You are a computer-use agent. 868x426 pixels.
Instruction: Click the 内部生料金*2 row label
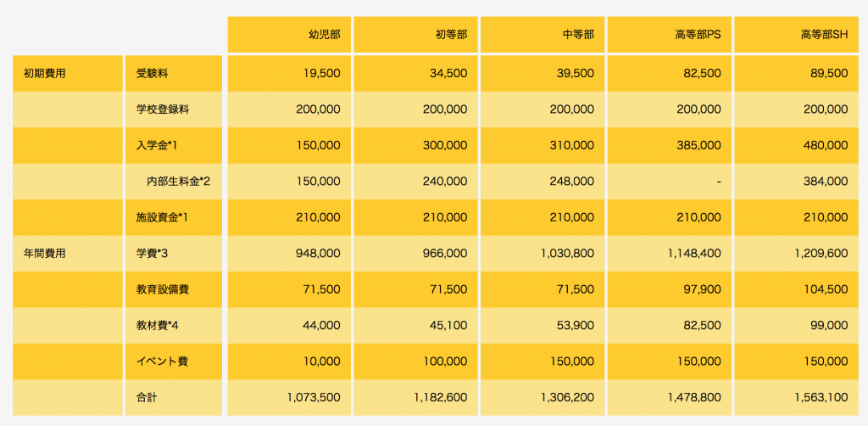178,181
